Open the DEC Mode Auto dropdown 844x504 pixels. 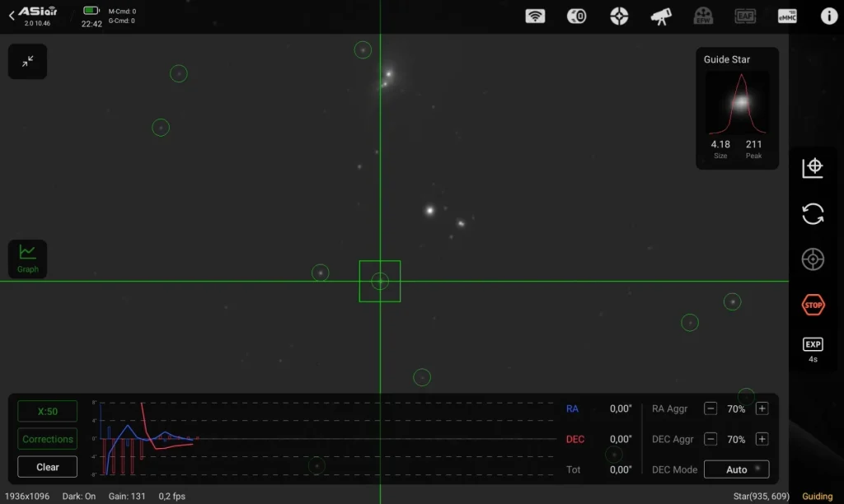click(x=736, y=469)
